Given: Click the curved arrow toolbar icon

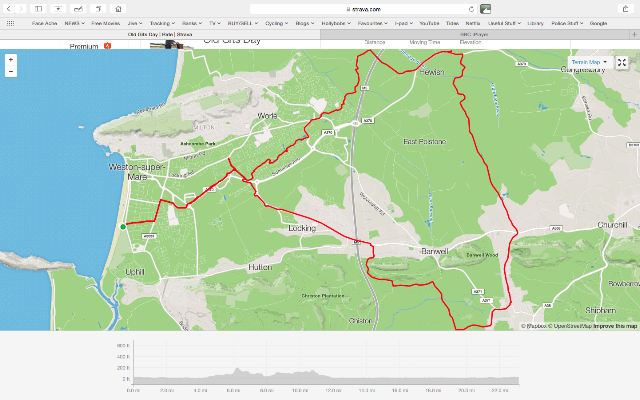Looking at the screenshot, I should (x=98, y=9).
